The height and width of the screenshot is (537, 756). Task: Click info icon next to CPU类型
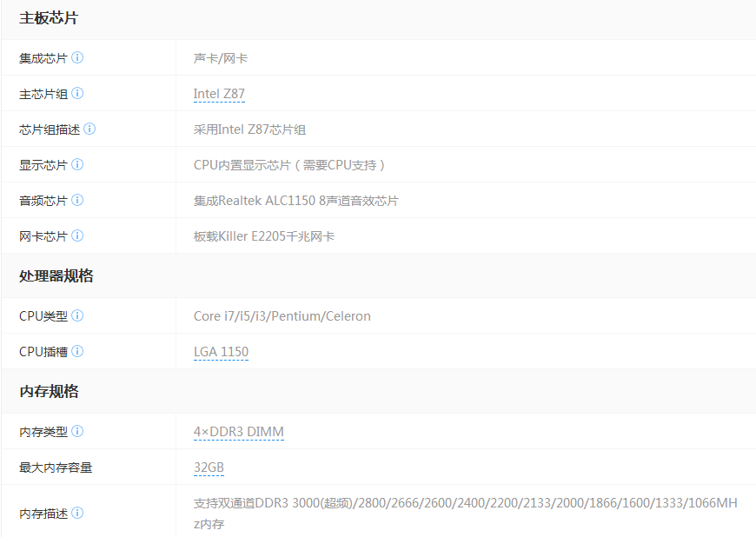(x=77, y=315)
